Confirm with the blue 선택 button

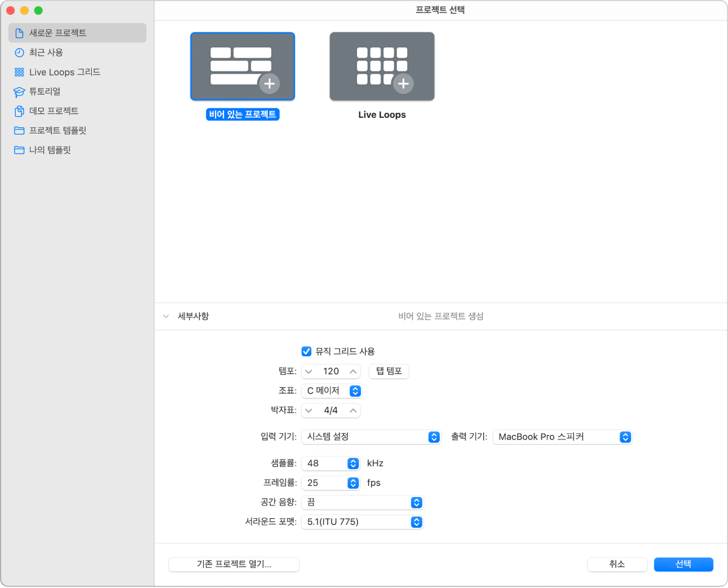(x=683, y=564)
